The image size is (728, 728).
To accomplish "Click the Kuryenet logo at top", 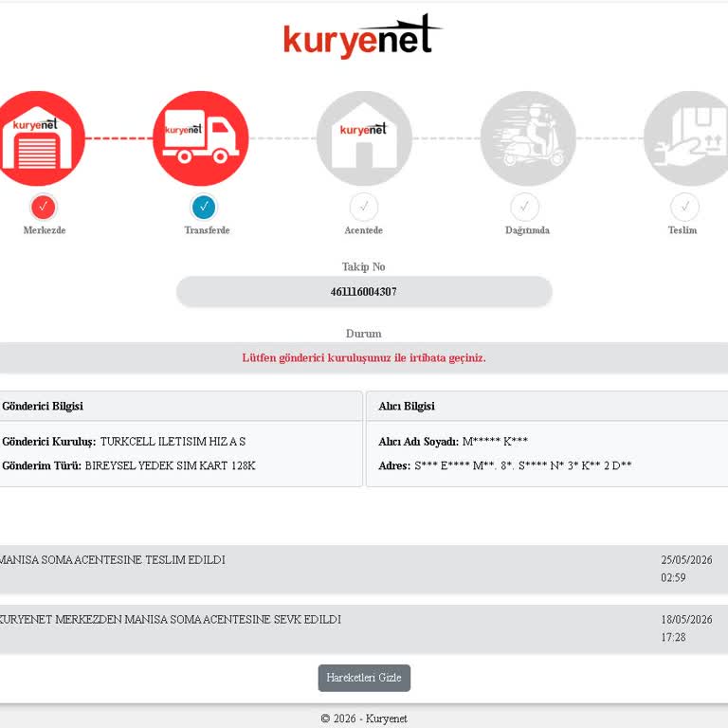I will click(363, 36).
